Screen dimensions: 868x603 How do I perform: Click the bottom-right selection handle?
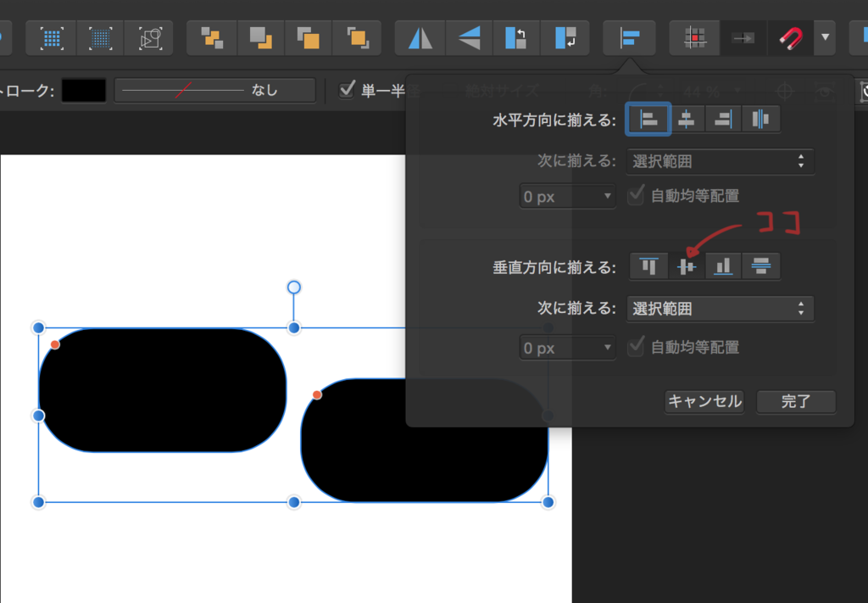coord(548,502)
